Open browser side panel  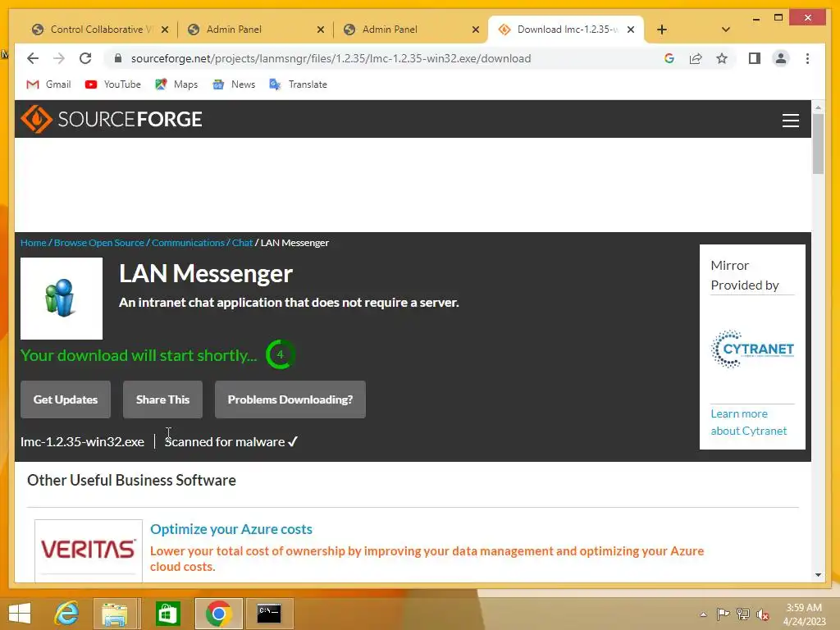[755, 58]
